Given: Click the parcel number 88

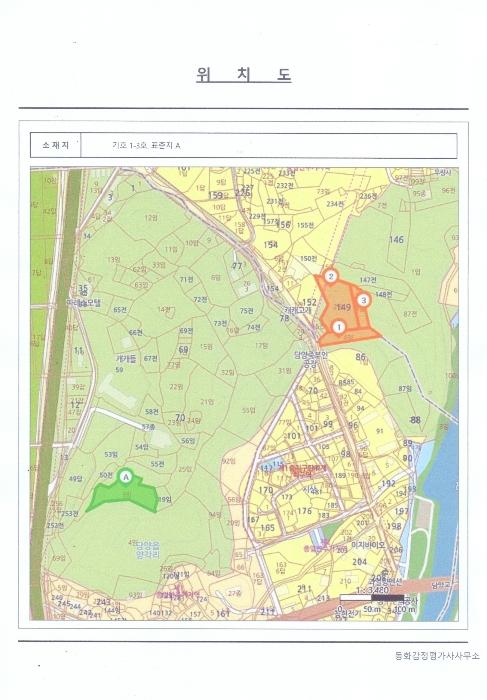Looking at the screenshot, I should [x=415, y=420].
